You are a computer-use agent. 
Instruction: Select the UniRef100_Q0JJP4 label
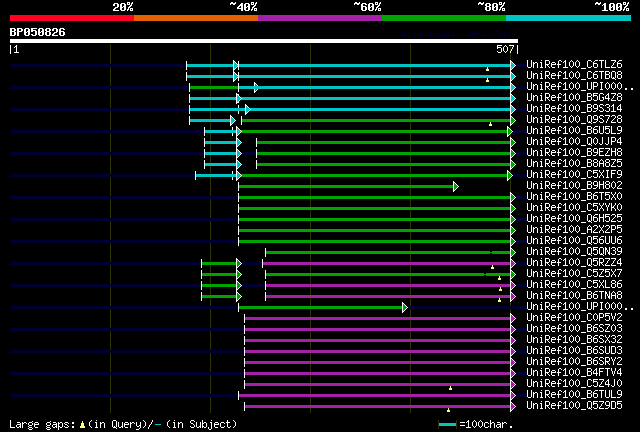(574, 141)
